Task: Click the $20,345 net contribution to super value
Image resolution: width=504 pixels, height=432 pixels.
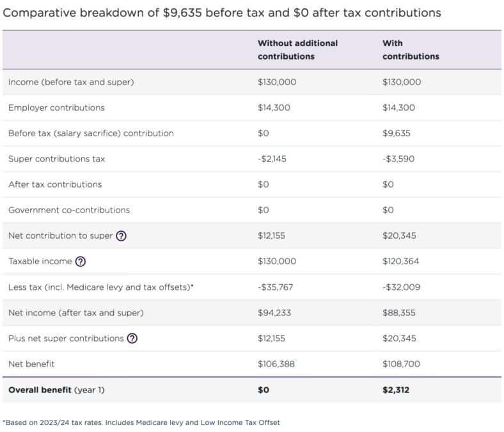Action: coord(399,236)
